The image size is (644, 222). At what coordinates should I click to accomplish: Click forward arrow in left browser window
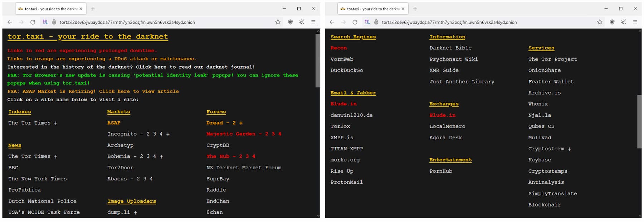21,22
